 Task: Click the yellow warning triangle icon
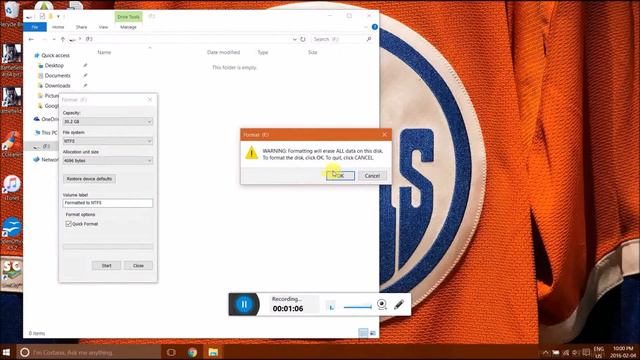(251, 153)
